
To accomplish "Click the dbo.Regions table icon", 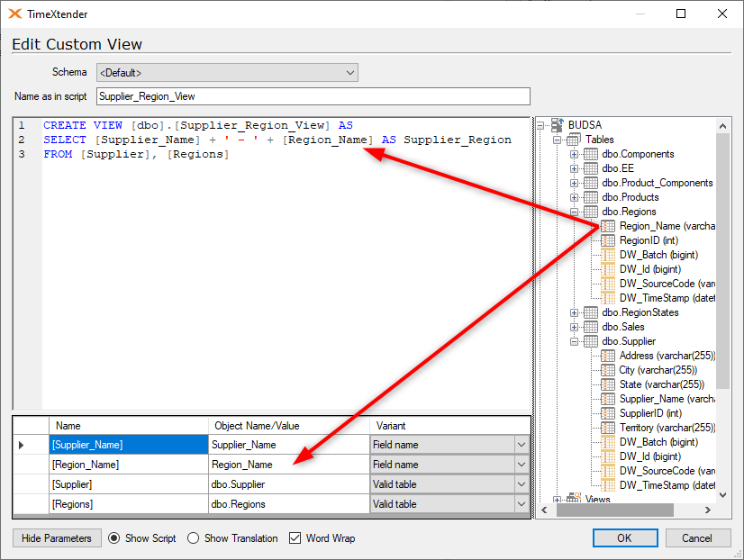I will 590,212.
